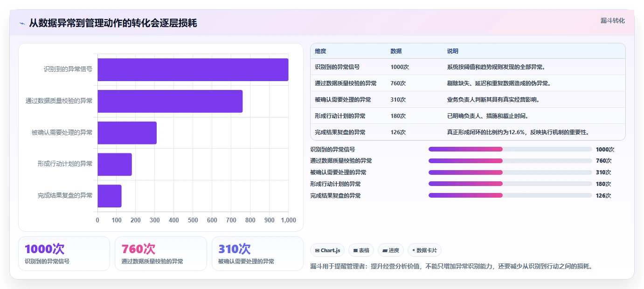Image resolution: width=644 pixels, height=289 pixels.
Task: Select the Chart.js chip
Action: [327, 250]
